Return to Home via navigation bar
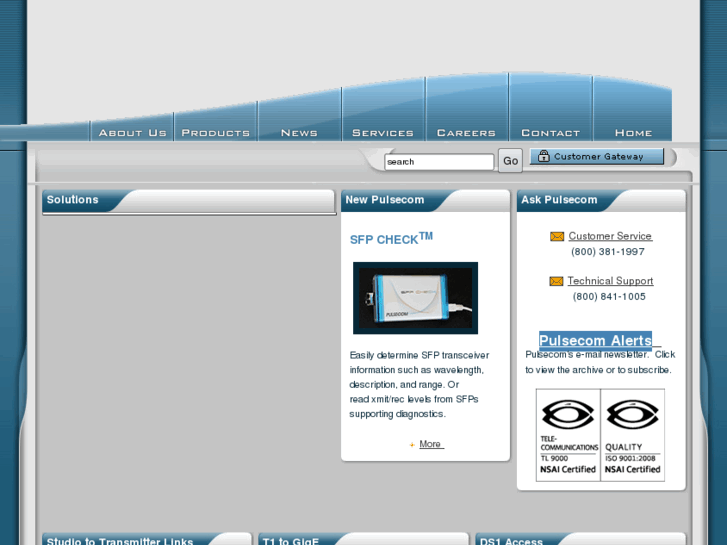Viewport: 727px width, 545px height. [x=633, y=133]
